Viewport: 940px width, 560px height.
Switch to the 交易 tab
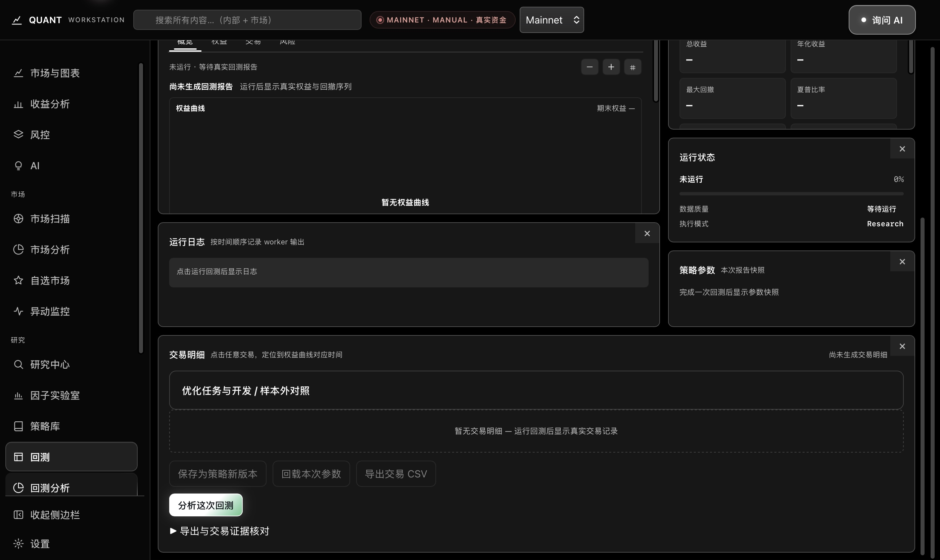pyautogui.click(x=253, y=43)
